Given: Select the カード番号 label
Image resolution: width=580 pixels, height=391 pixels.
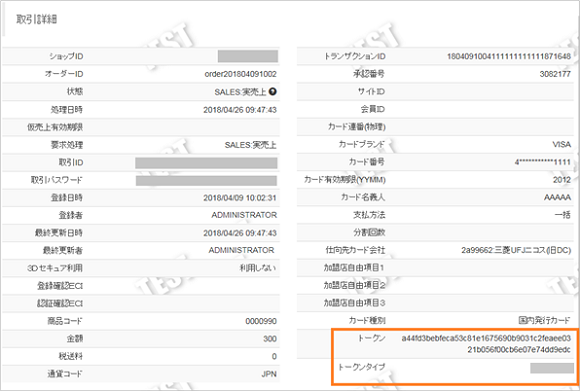Looking at the screenshot, I should [367, 162].
